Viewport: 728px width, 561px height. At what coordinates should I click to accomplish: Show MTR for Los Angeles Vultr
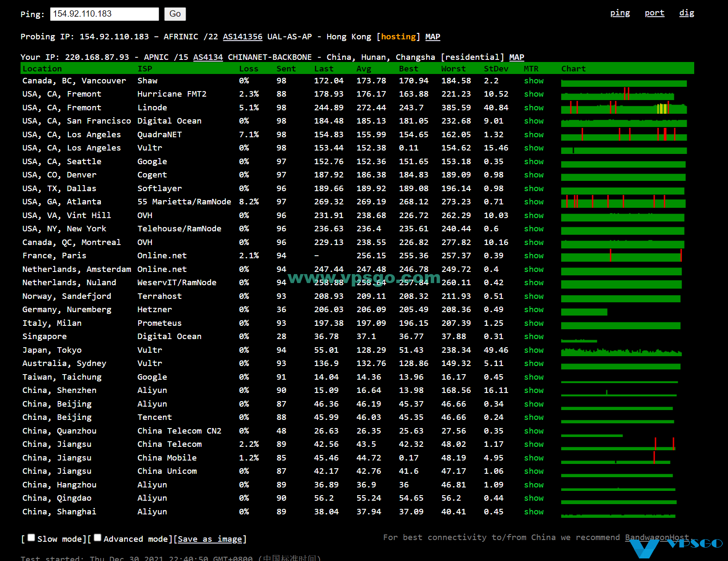[x=534, y=148]
